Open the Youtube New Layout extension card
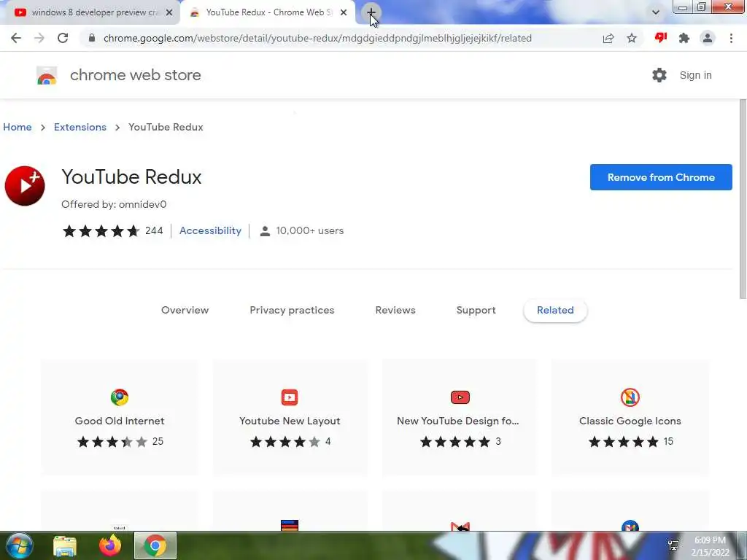 (290, 418)
